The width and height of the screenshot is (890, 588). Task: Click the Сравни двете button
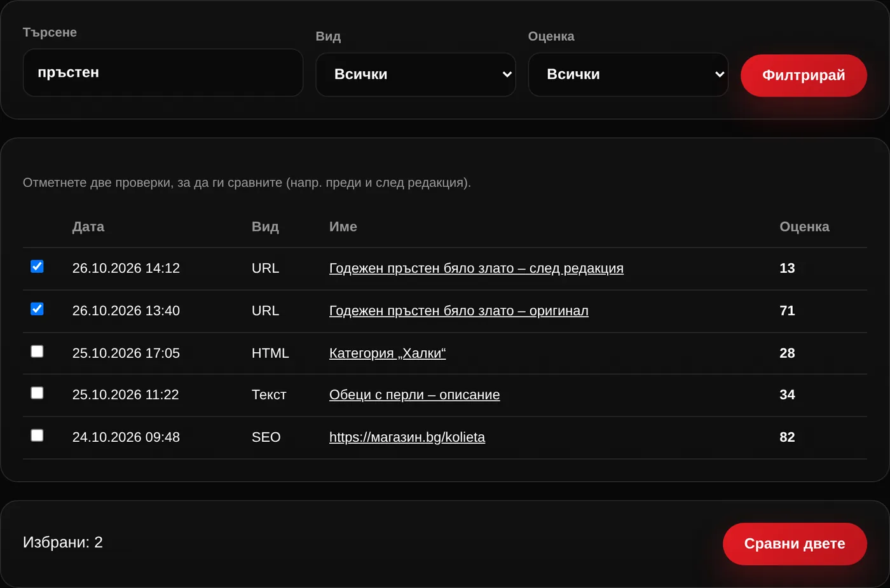point(795,544)
